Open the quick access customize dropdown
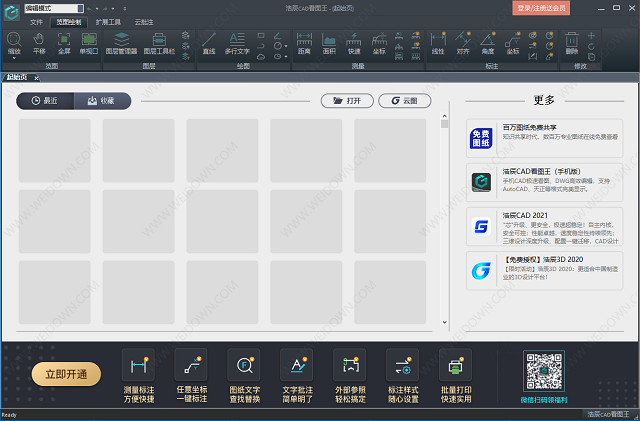The width and height of the screenshot is (640, 421). click(124, 9)
